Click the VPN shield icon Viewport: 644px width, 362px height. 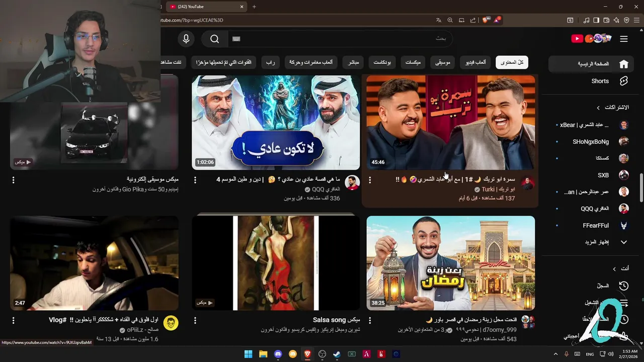pyautogui.click(x=626, y=20)
